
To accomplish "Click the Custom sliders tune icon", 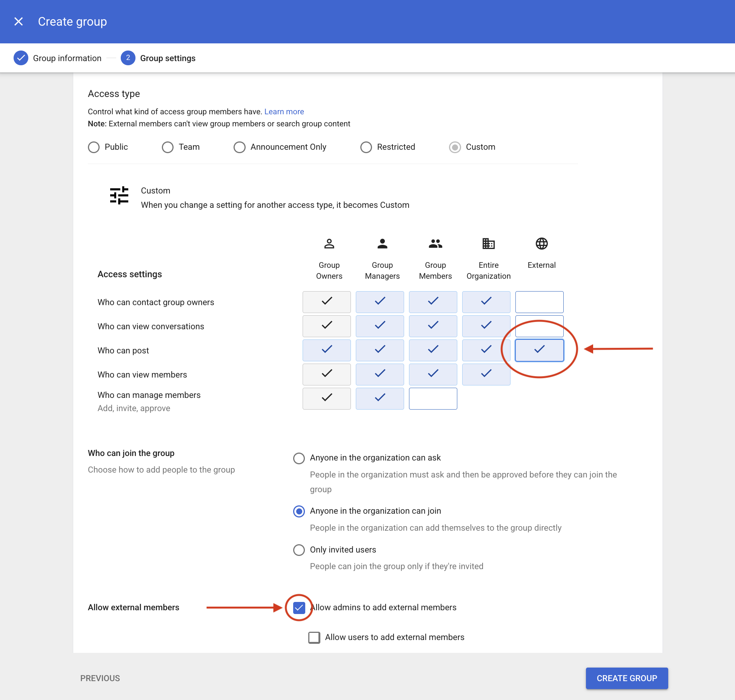I will [119, 195].
